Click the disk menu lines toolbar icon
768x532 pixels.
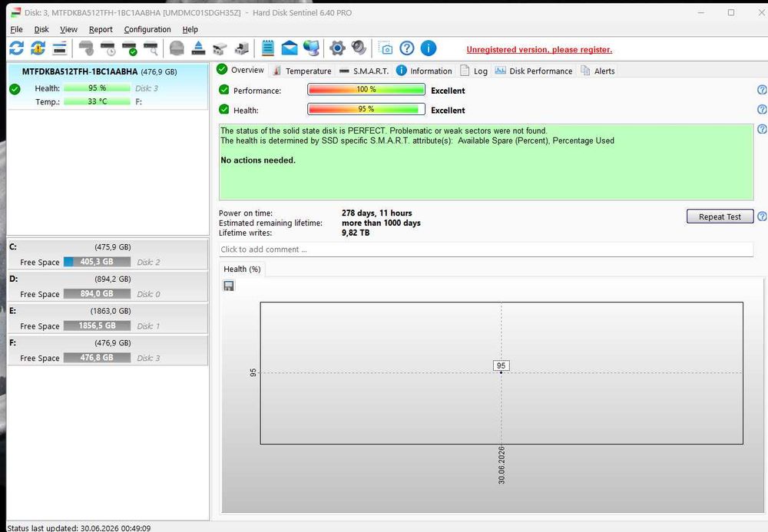tap(59, 48)
